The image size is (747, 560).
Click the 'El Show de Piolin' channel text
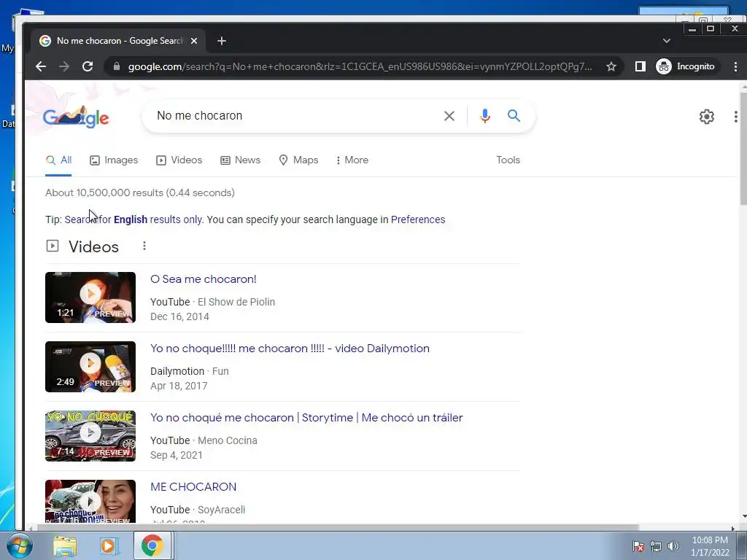pos(236,302)
